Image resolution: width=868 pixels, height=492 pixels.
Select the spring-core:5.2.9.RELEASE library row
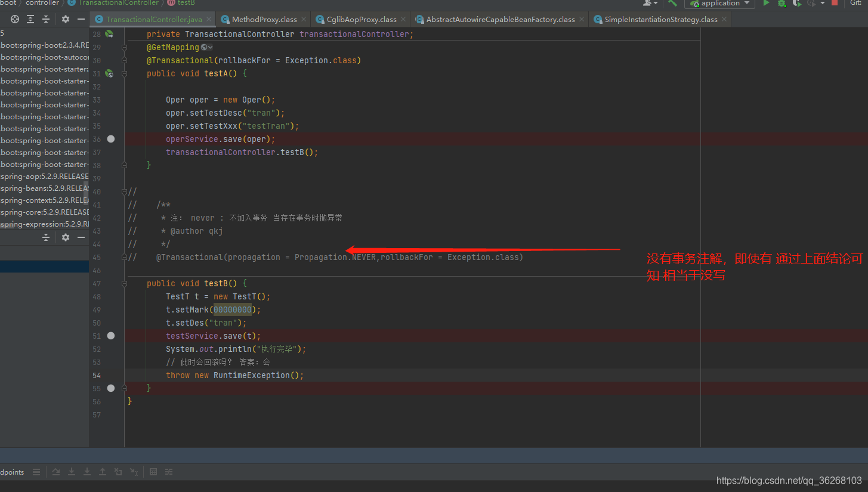(x=44, y=212)
